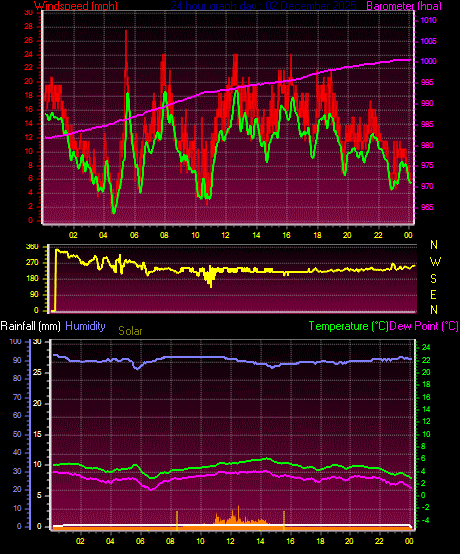Click the magenta 'Barometer (hpa)' title
460x554 pixels.
tap(404, 6)
